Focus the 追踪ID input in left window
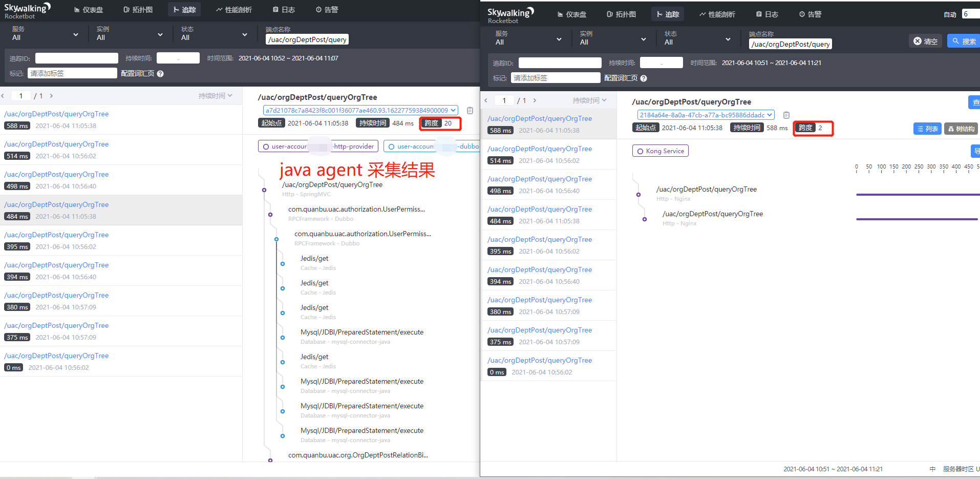This screenshot has width=980, height=479. coord(77,58)
